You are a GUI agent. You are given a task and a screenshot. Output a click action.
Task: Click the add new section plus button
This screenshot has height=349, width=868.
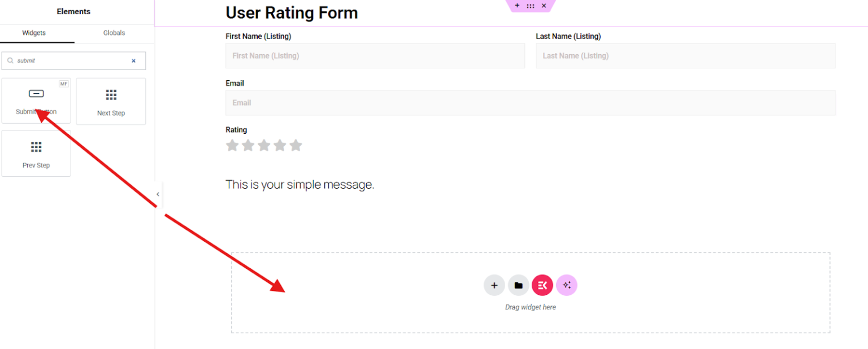point(494,285)
